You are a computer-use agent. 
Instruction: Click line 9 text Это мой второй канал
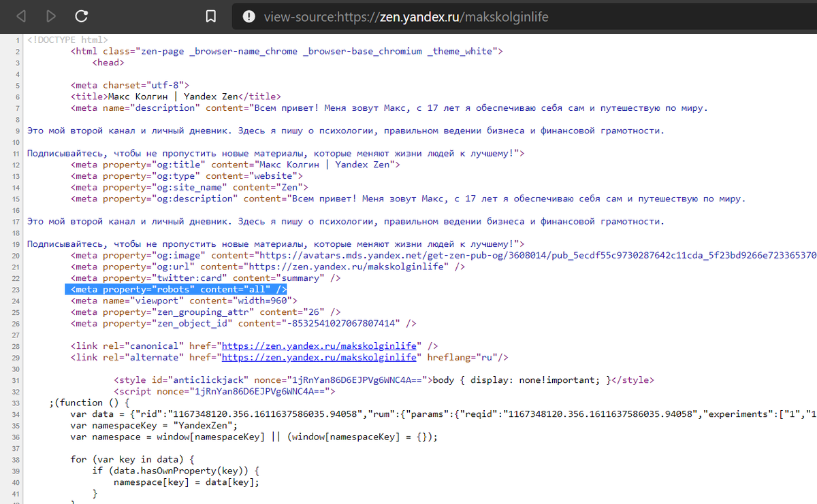(x=346, y=131)
